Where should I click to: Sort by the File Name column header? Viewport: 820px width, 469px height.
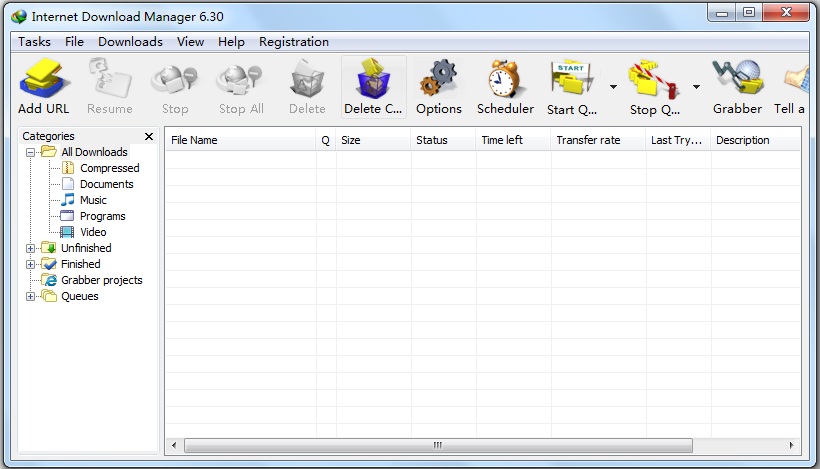pyautogui.click(x=241, y=140)
